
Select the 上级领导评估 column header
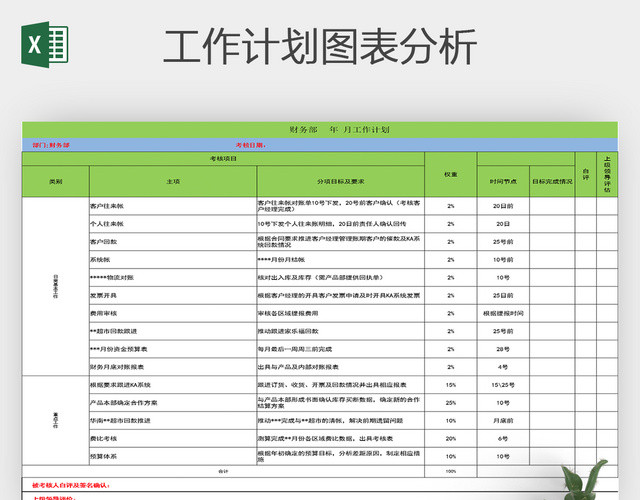pyautogui.click(x=607, y=174)
